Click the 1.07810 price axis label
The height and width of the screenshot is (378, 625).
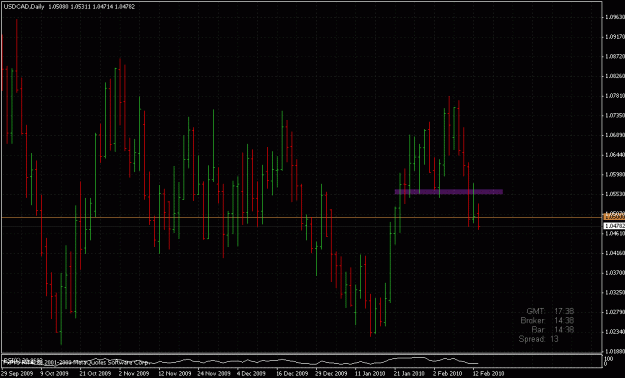click(615, 96)
